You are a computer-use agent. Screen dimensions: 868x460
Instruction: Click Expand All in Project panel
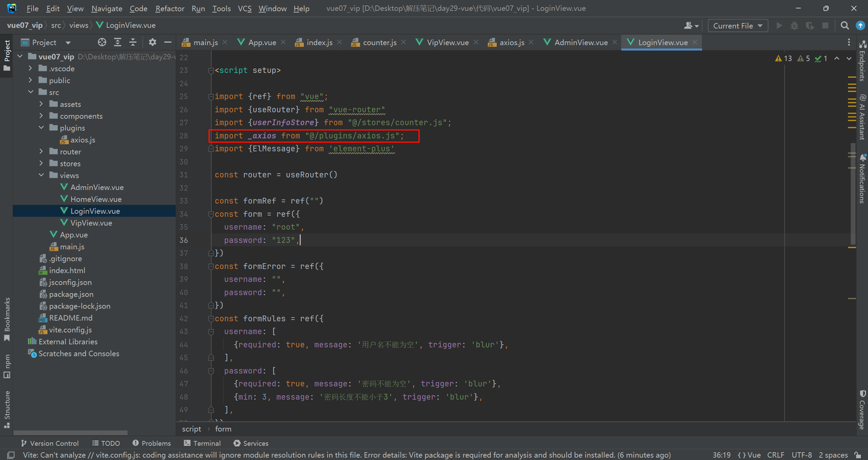point(118,42)
